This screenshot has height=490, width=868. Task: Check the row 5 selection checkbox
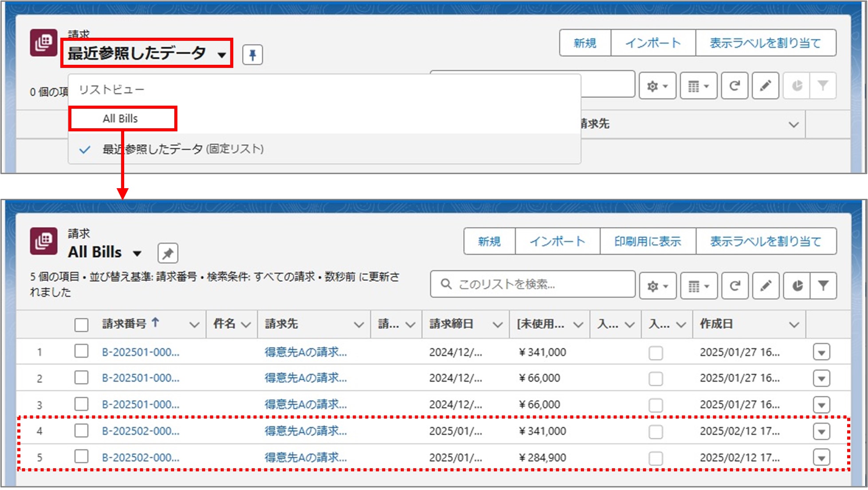(x=82, y=457)
